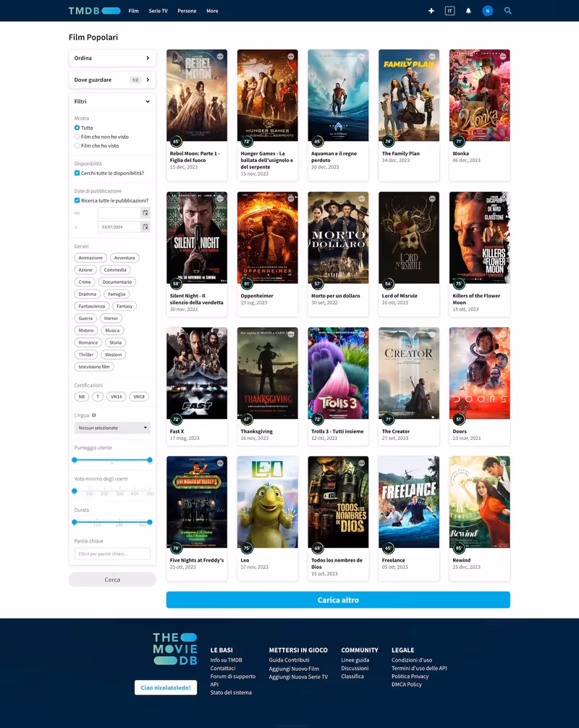Click the Voto minimo degli utenti slider handle

[75, 491]
